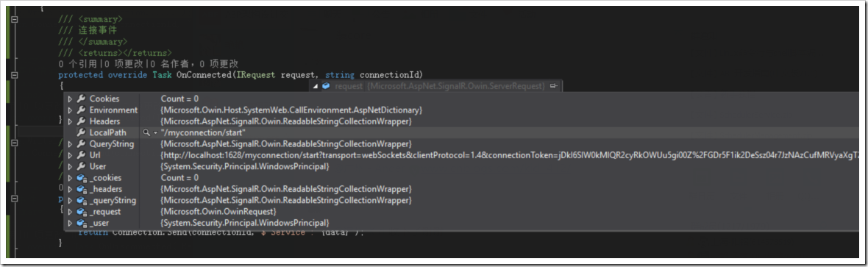This screenshot has width=868, height=267.
Task: Expand the Headers property node
Action: tap(70, 121)
